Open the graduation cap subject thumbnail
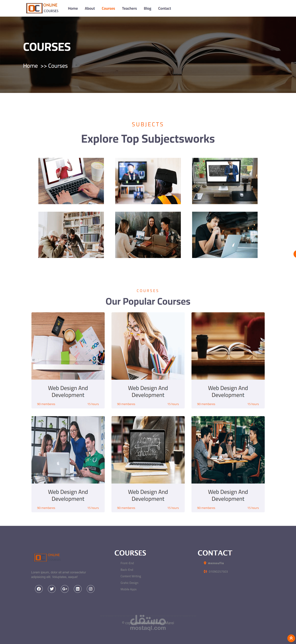The height and width of the screenshot is (644, 296). click(x=148, y=181)
